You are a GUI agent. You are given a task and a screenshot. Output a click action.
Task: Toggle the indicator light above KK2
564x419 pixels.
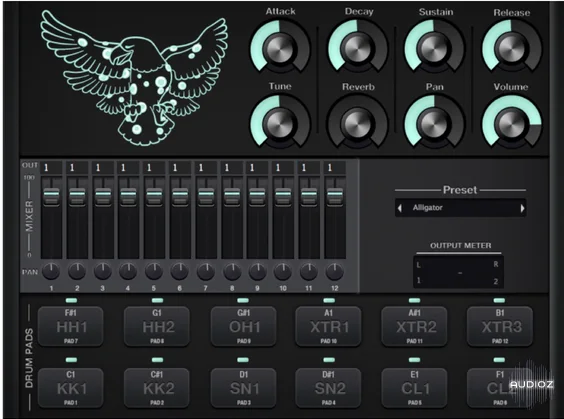(157, 360)
